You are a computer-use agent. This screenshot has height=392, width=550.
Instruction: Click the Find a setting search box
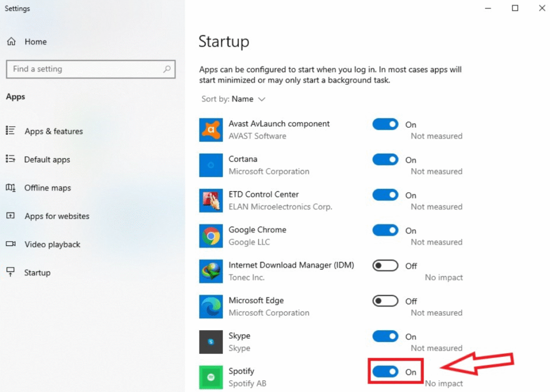coord(90,69)
